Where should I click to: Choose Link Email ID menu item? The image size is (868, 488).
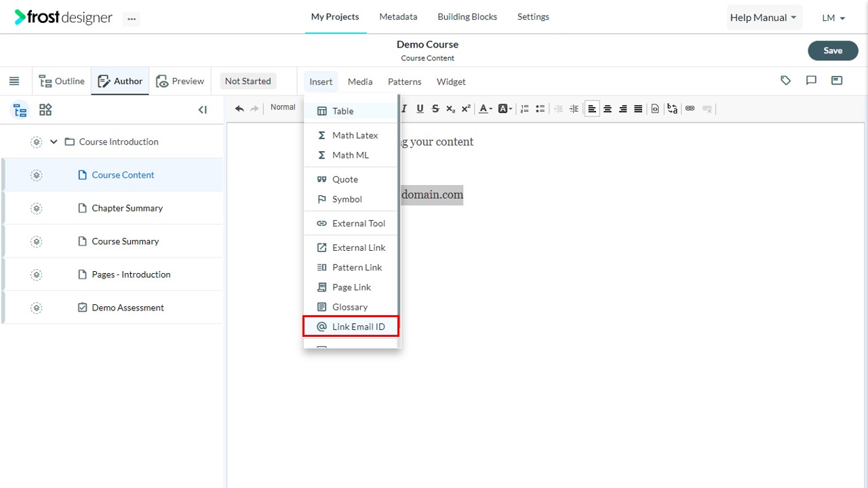pos(351,327)
